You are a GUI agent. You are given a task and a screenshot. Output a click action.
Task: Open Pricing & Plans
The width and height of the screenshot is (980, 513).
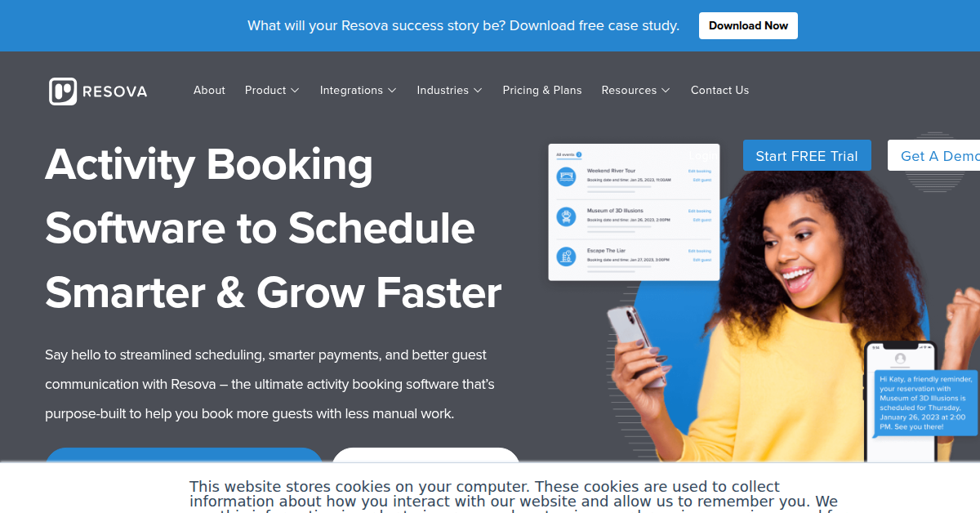coord(542,91)
